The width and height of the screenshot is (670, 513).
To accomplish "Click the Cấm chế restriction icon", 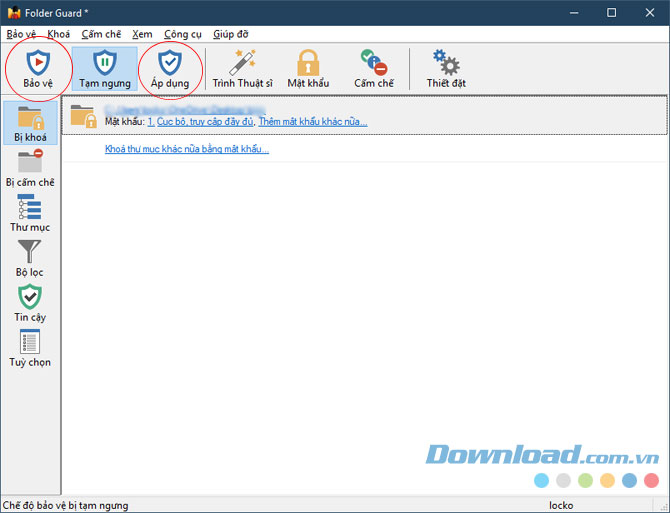I will click(374, 67).
